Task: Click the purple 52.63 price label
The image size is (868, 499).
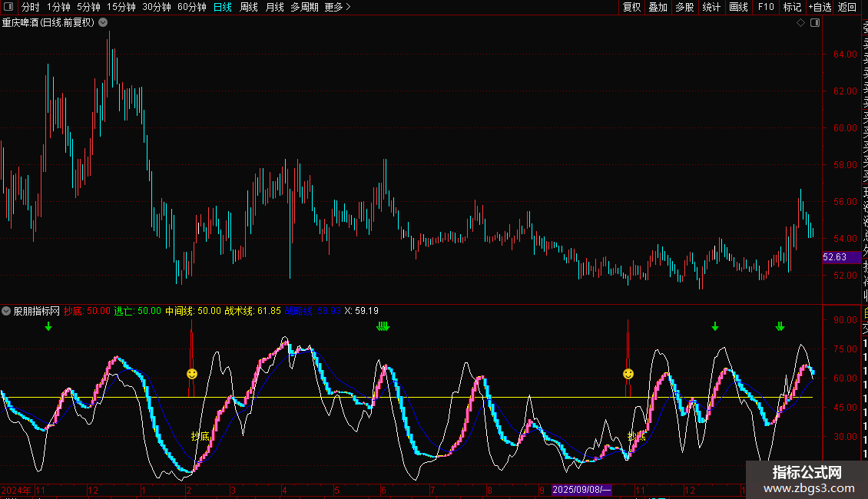Action: pyautogui.click(x=834, y=257)
